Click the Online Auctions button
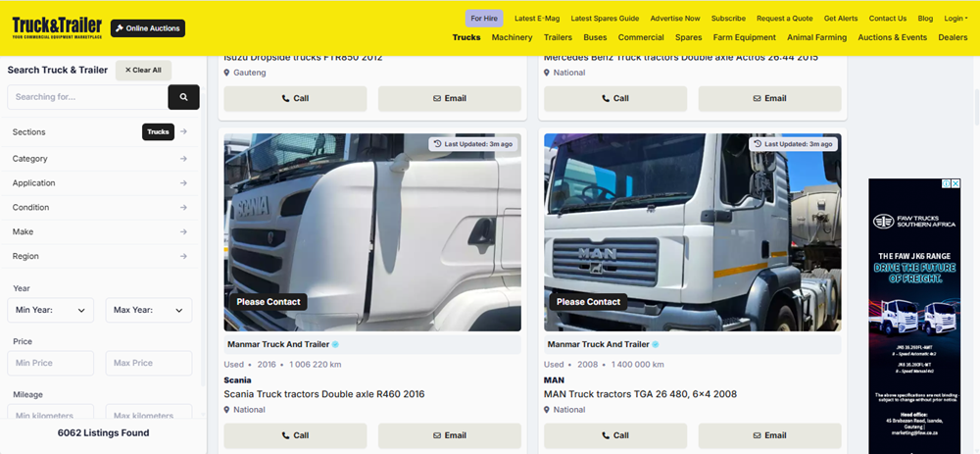980x454 pixels. point(148,28)
